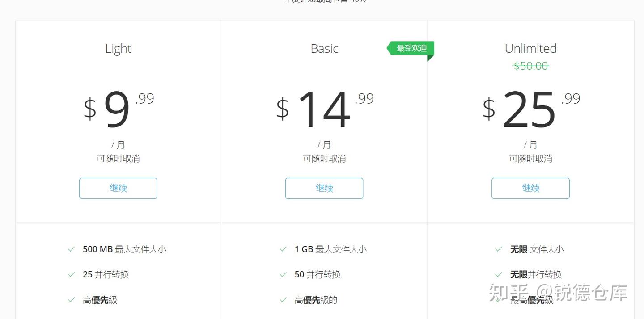Click checkmark icon beside 500 MB 最大文件大小
Image resolution: width=644 pixels, height=319 pixels.
pyautogui.click(x=71, y=249)
